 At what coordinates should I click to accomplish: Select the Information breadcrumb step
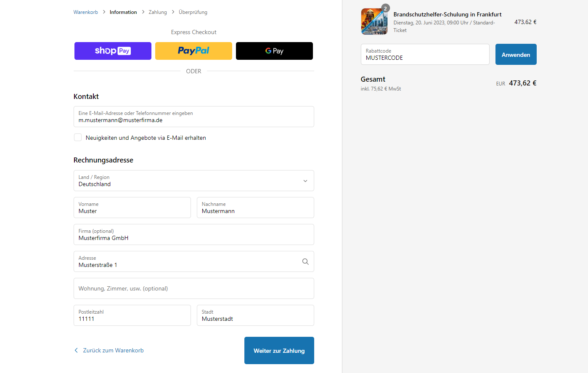(123, 12)
